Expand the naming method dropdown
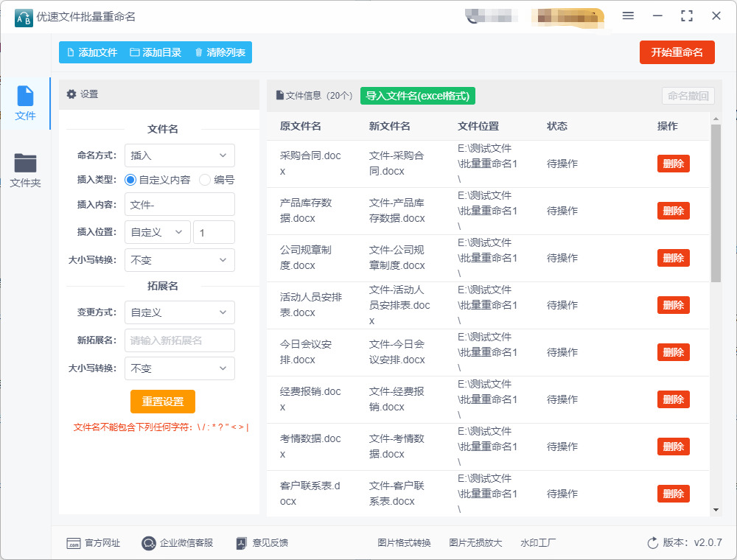 click(x=179, y=155)
